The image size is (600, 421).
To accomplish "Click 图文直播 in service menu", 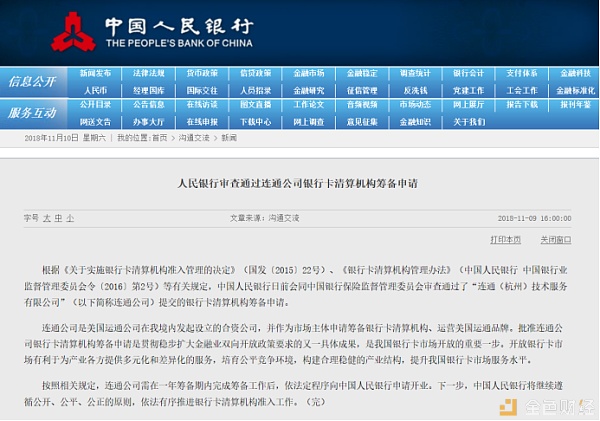I will click(255, 104).
